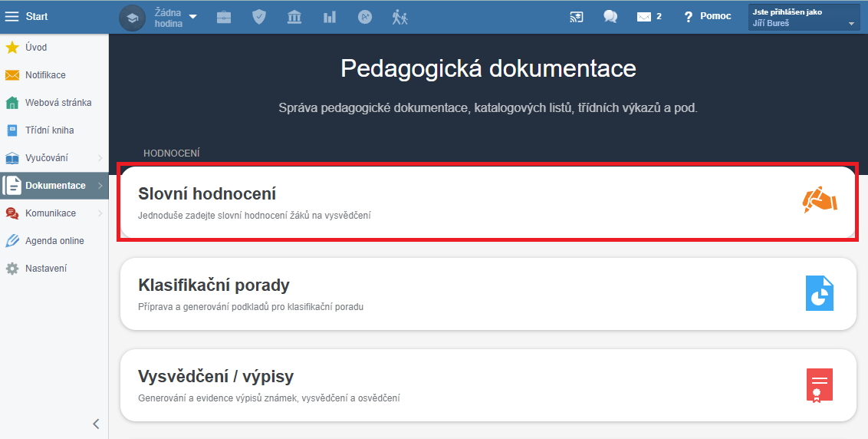Viewport: 868px width, 439px height.
Task: Expand the Vyučování submenu chevron
Action: tap(100, 158)
